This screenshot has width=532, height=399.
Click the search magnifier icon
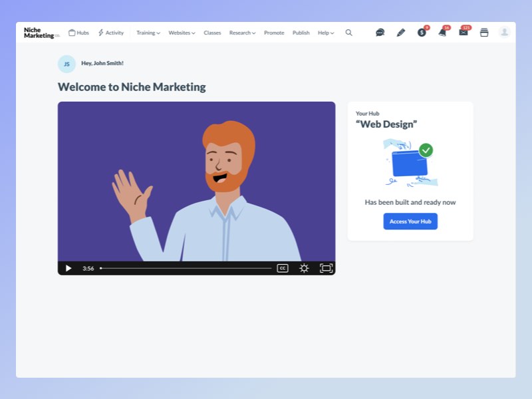tap(348, 33)
